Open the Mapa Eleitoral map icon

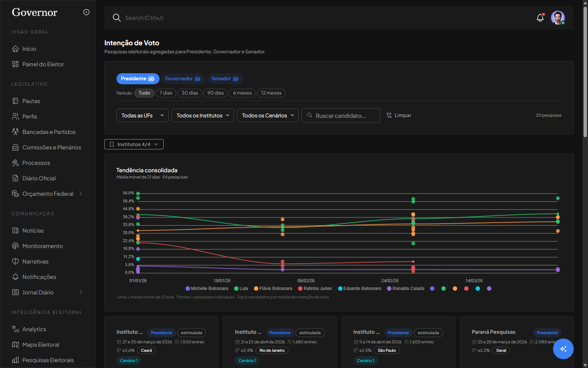(15, 344)
